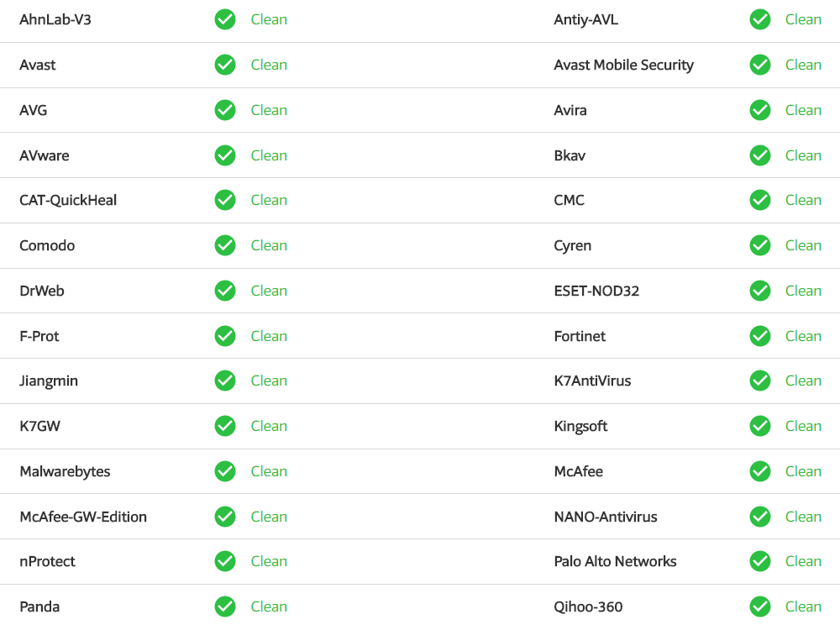
Task: Click the checkmark icon for Malwarebytes
Action: (x=225, y=471)
